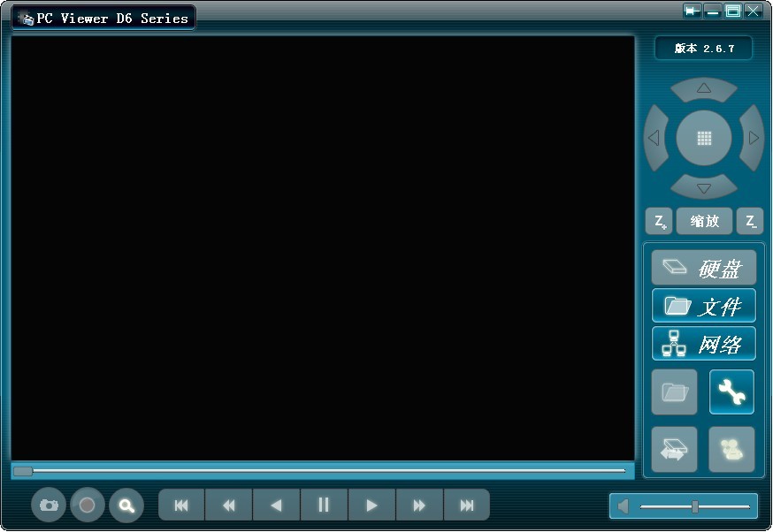This screenshot has width=773, height=532.
Task: Zoom in with the Z+ button
Action: point(659,221)
